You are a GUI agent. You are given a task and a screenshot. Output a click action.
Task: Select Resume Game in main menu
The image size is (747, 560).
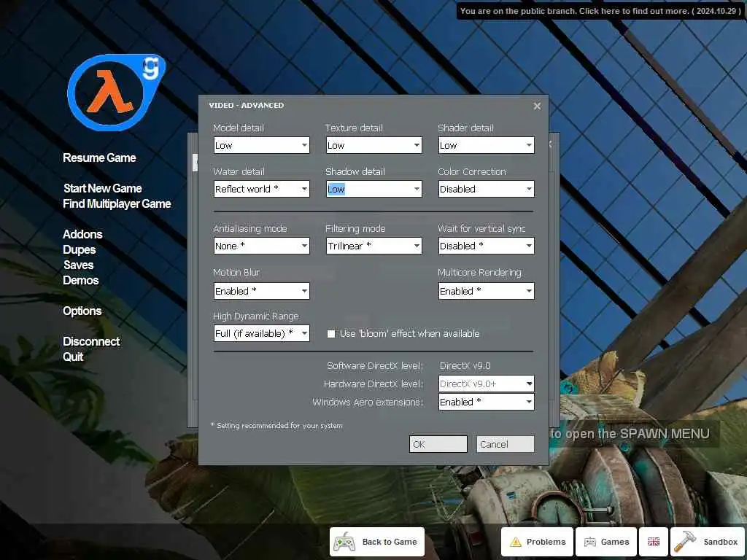click(x=99, y=157)
